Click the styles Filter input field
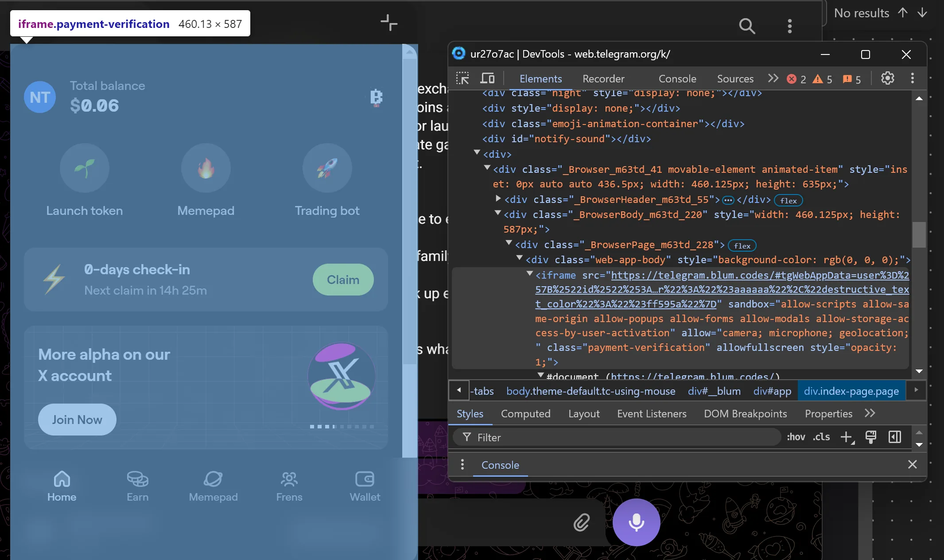The height and width of the screenshot is (560, 944). pos(620,437)
